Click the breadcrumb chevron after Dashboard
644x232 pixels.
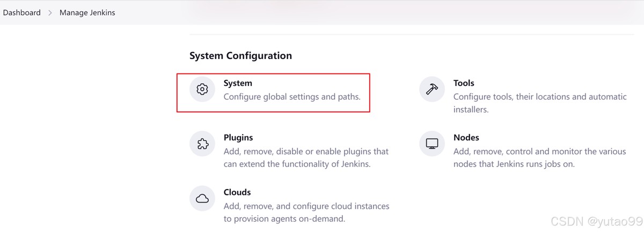(x=50, y=12)
